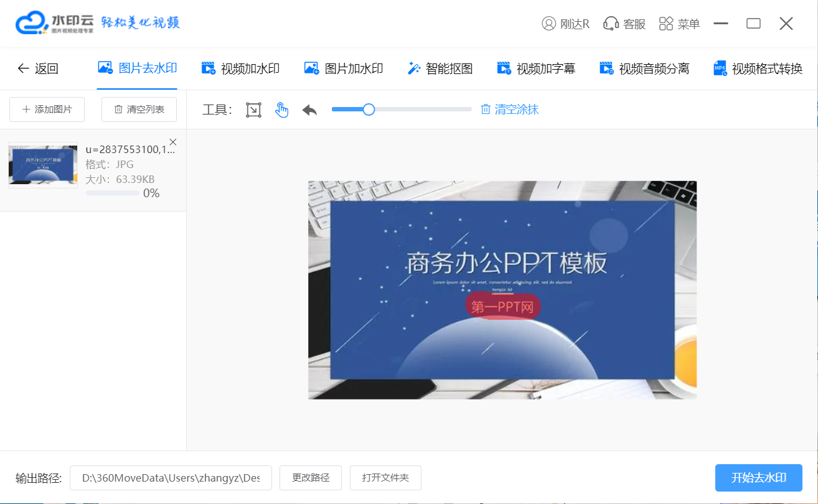Switch to 视频加字幕 tab
This screenshot has width=818, height=504.
click(x=536, y=68)
